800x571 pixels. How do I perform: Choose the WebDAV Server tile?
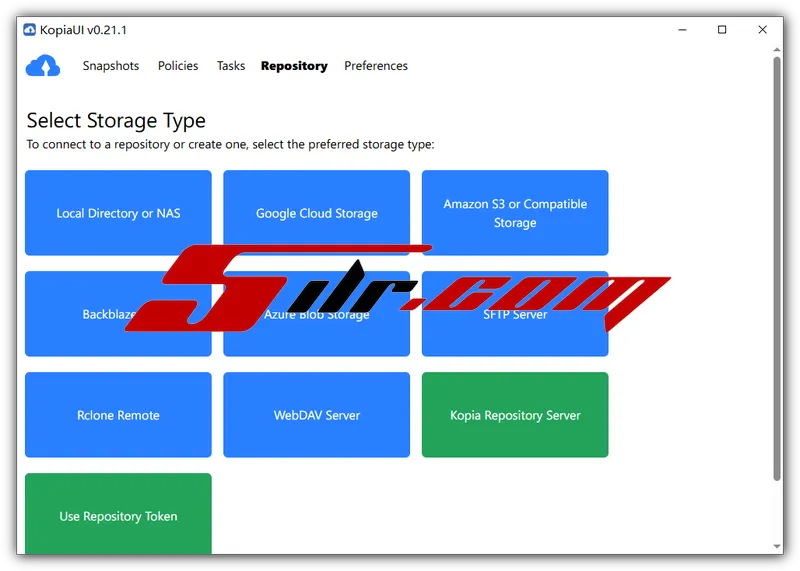317,415
